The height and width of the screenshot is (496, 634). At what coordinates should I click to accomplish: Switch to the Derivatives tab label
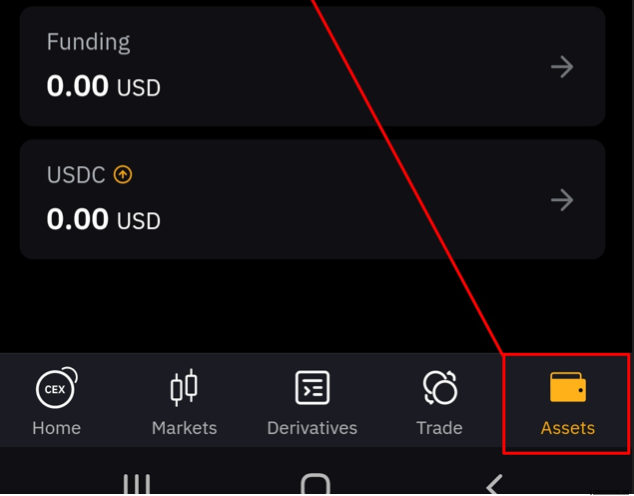[x=312, y=428]
